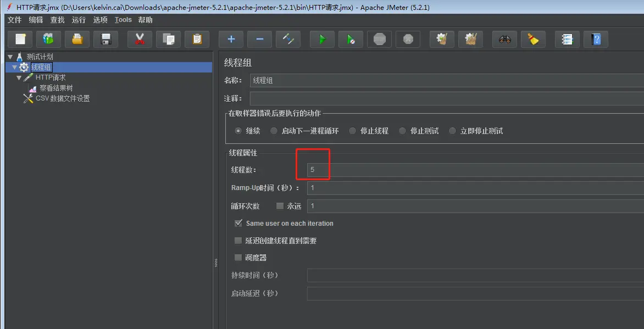The height and width of the screenshot is (329, 644).
Task: Click the Clear All results icon
Action: [x=471, y=39]
